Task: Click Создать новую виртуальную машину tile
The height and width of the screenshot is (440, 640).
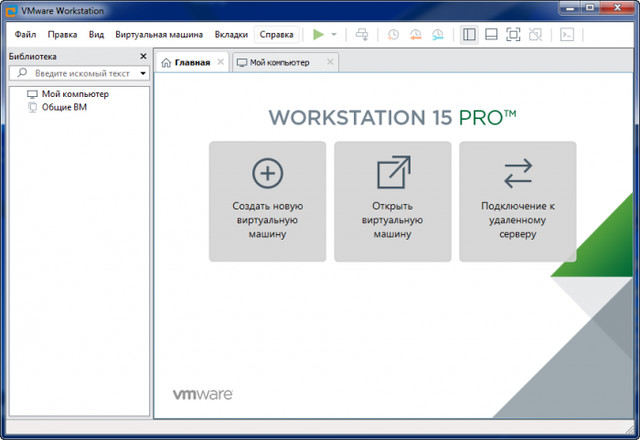Action: click(267, 201)
